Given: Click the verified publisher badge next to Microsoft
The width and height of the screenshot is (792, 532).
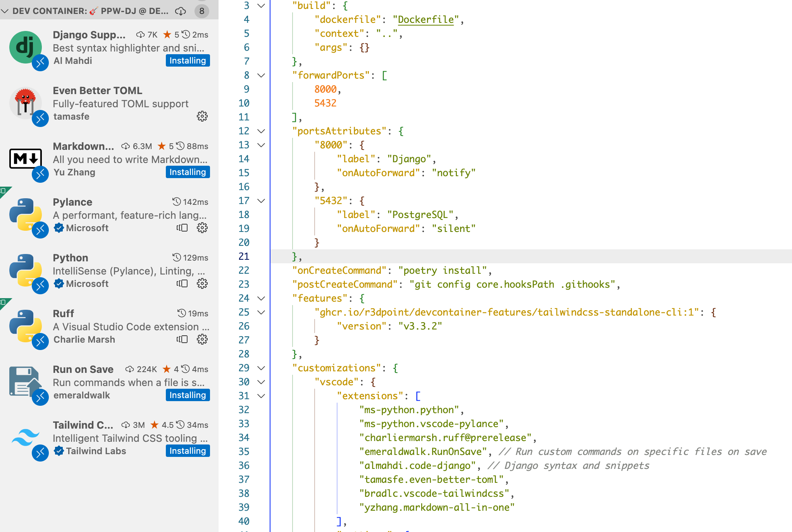Looking at the screenshot, I should pyautogui.click(x=59, y=228).
